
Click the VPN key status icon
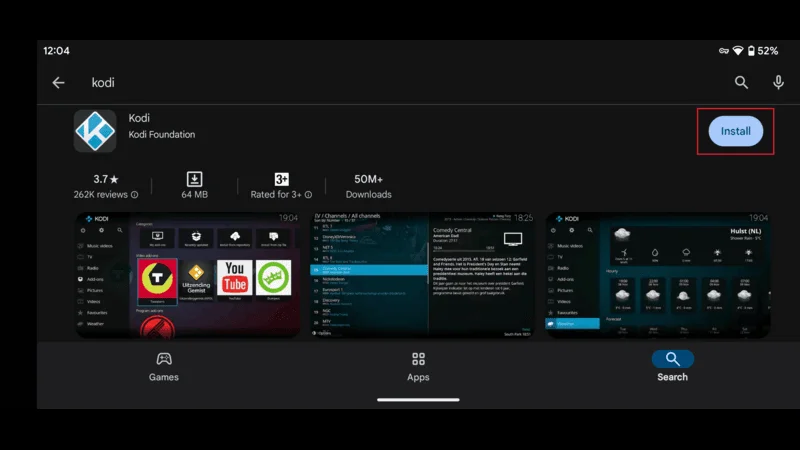coord(723,51)
